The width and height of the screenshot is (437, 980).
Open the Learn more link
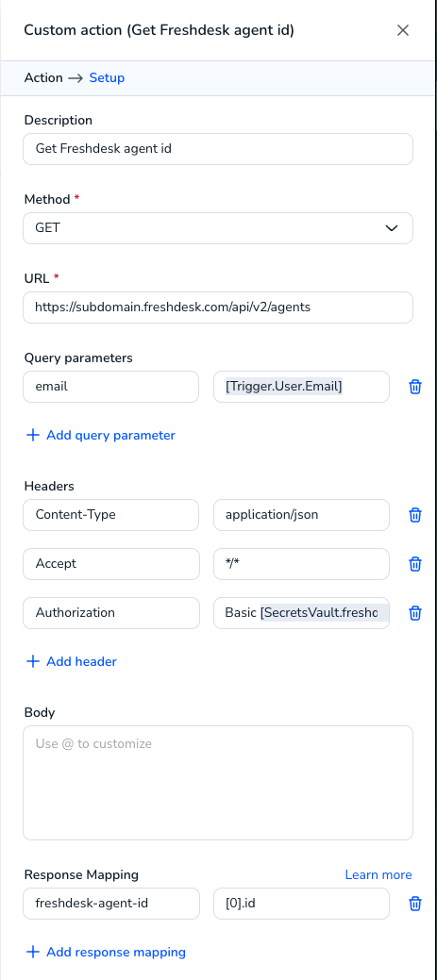[x=378, y=875]
